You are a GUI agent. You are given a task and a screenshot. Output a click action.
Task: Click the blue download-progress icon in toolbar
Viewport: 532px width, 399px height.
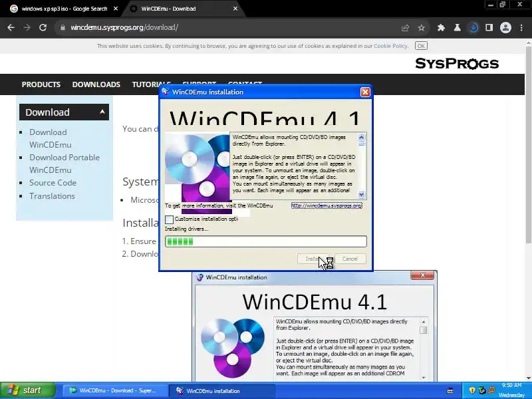473,28
